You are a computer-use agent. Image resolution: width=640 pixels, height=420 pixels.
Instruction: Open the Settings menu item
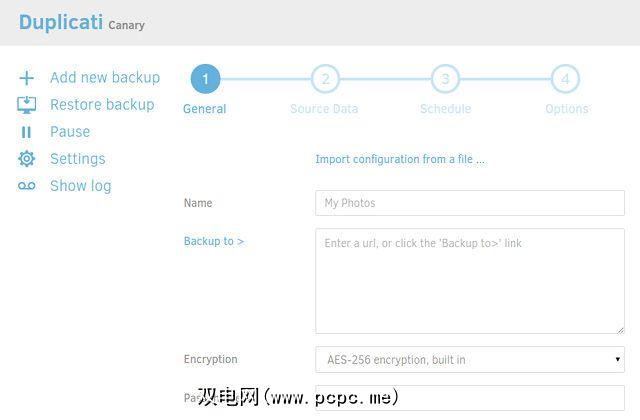click(78, 159)
